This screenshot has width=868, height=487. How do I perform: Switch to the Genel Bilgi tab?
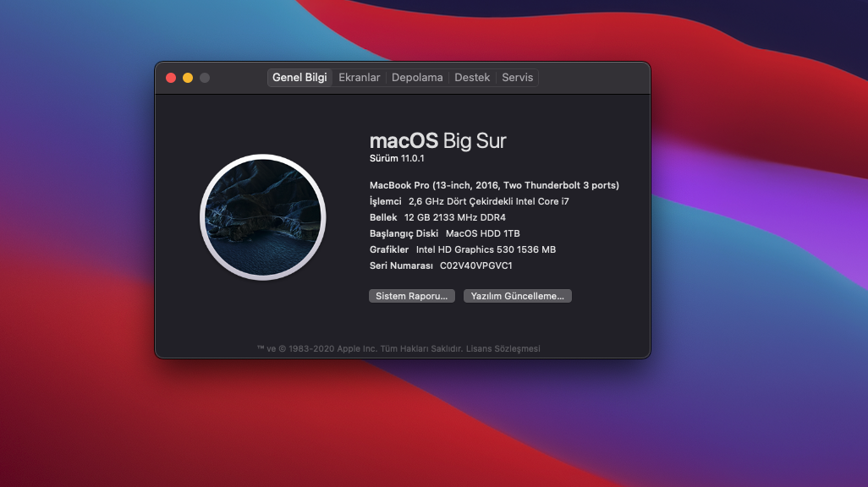(x=299, y=78)
